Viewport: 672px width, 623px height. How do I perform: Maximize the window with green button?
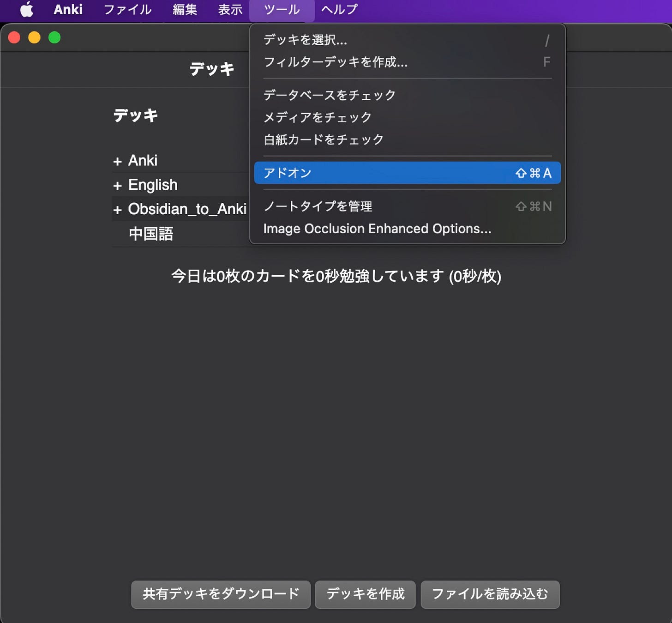point(54,37)
